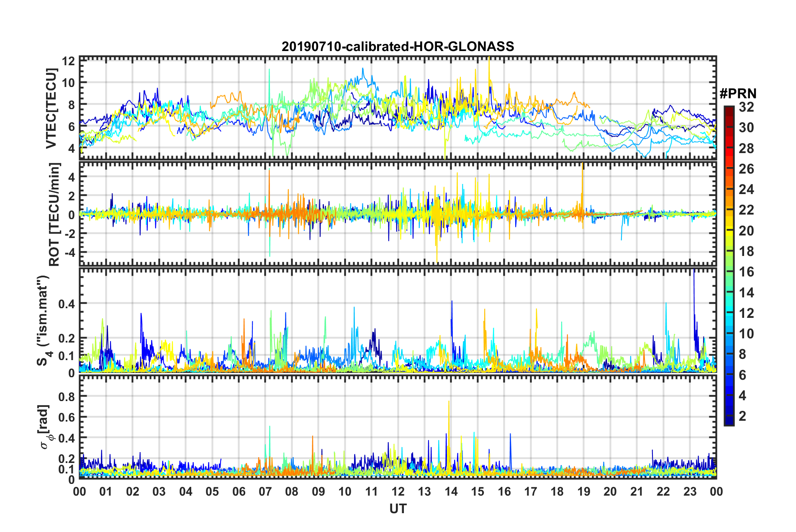
Task: Select the "23" hour tick label
Action: pyautogui.click(x=690, y=491)
